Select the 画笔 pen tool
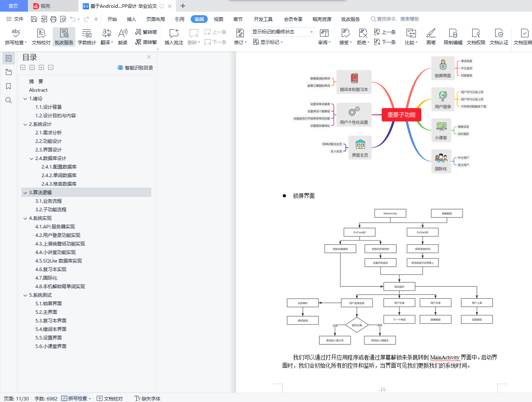This screenshot has width=532, height=402. (x=431, y=37)
